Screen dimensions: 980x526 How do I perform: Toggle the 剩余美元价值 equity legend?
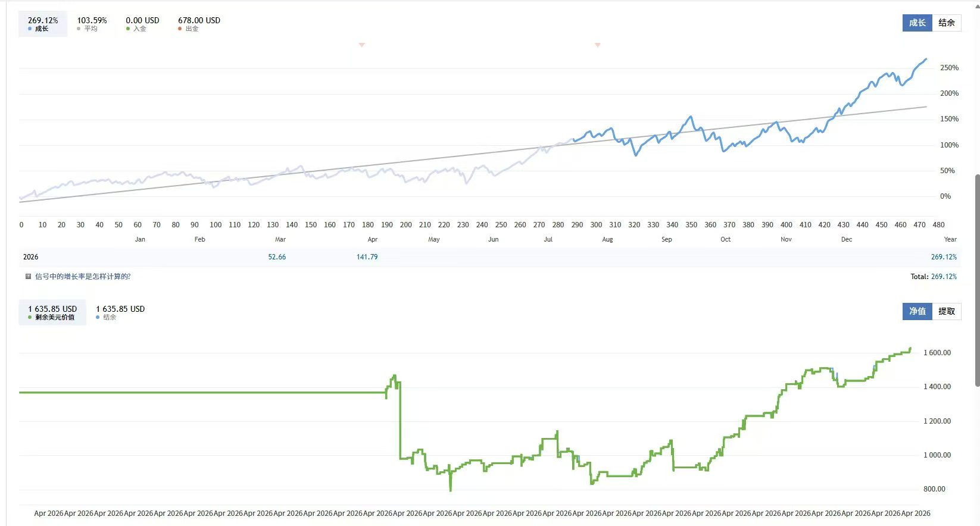coord(52,312)
